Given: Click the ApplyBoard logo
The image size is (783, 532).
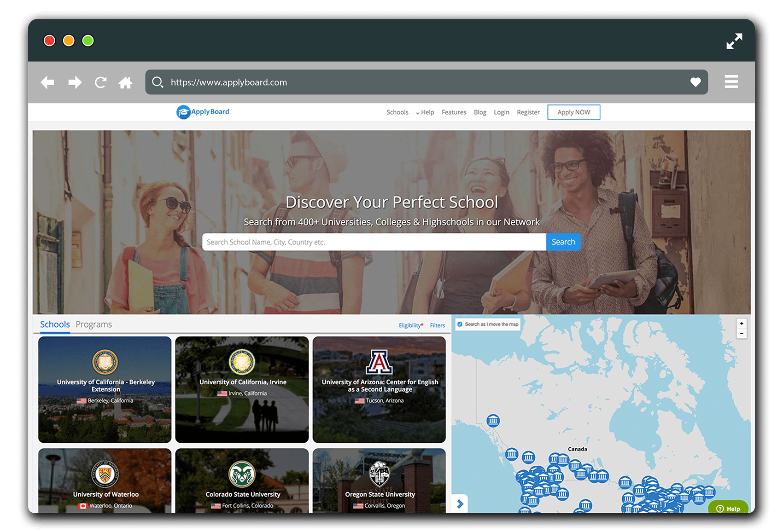Looking at the screenshot, I should (203, 112).
